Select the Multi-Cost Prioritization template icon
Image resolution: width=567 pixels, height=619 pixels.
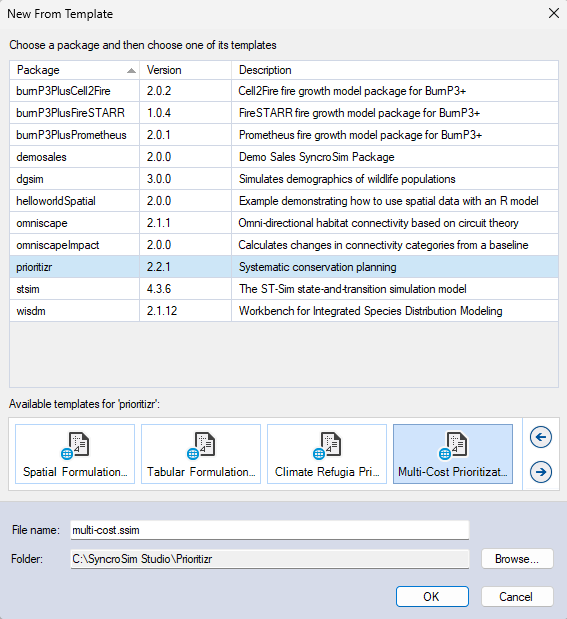point(453,454)
